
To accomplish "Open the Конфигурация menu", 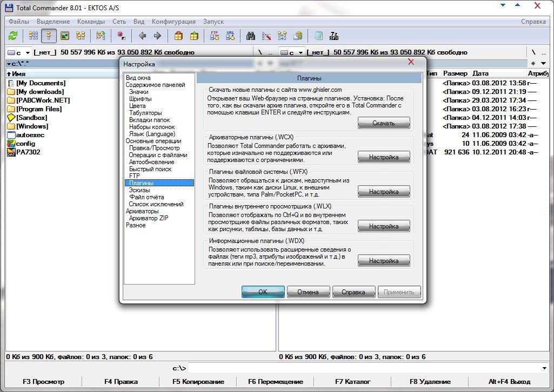I will pos(173,22).
